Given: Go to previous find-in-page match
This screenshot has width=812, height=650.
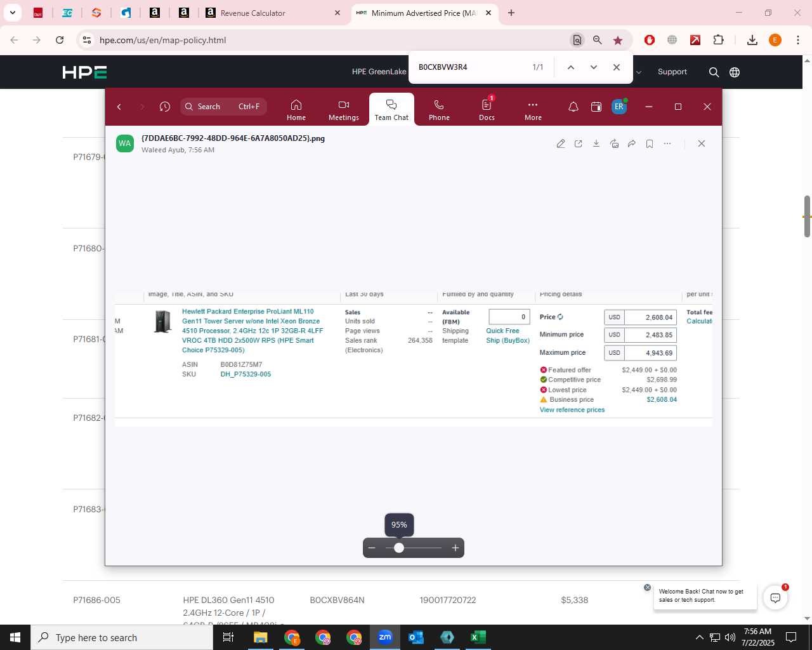Looking at the screenshot, I should [x=571, y=67].
